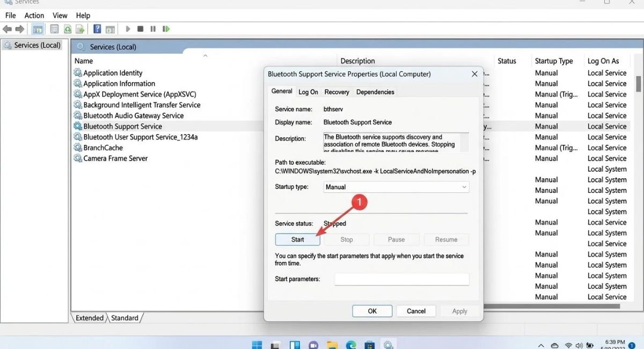The height and width of the screenshot is (349, 644).
Task: Click the Cancel button
Action: pyautogui.click(x=416, y=311)
